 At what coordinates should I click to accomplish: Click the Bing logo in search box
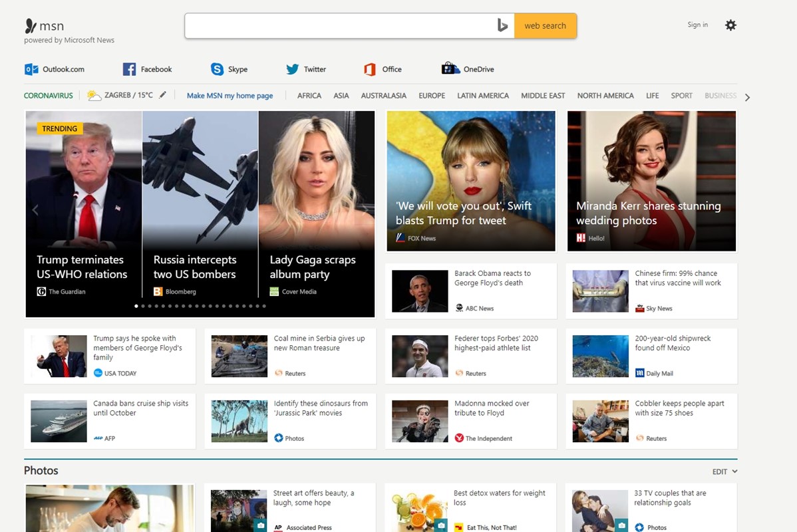tap(503, 26)
